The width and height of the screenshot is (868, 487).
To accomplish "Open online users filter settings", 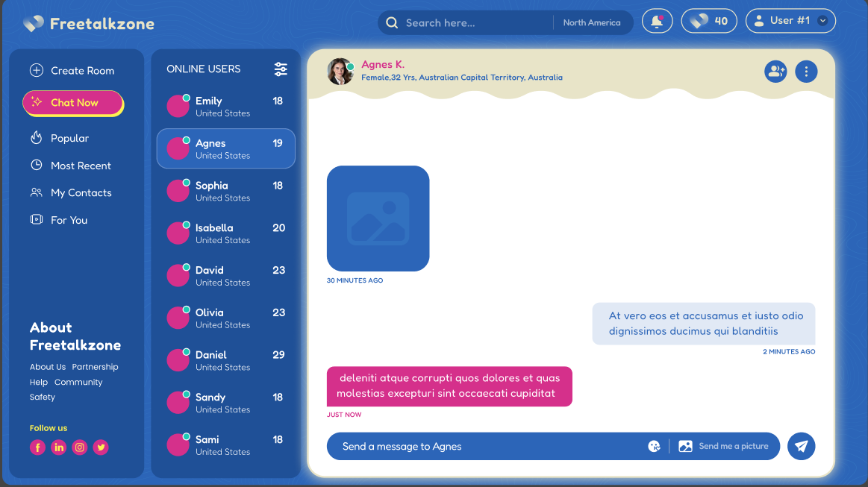I will tap(281, 69).
